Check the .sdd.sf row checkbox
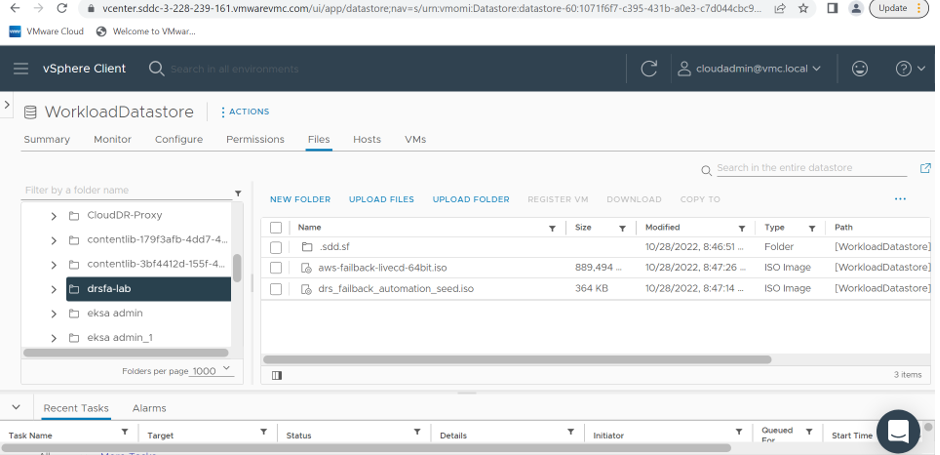The width and height of the screenshot is (940, 455). [x=276, y=247]
